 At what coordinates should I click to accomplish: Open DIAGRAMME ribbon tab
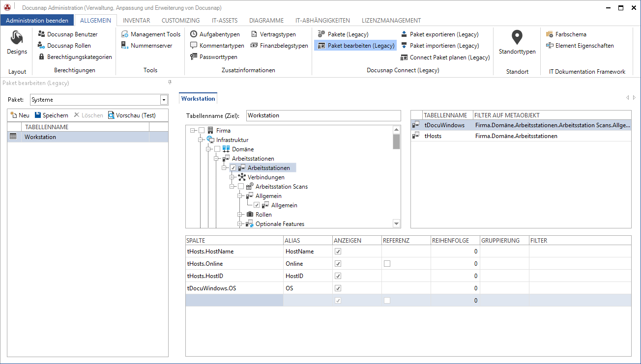pos(266,21)
